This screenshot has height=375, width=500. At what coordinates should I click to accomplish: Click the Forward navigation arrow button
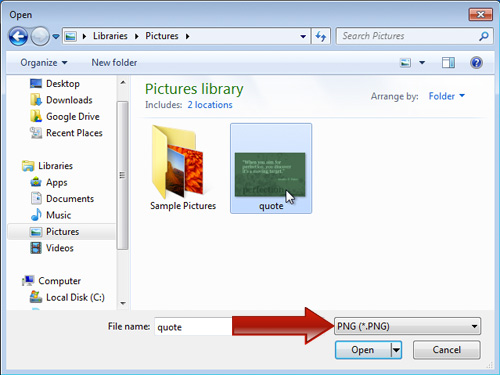(x=40, y=36)
